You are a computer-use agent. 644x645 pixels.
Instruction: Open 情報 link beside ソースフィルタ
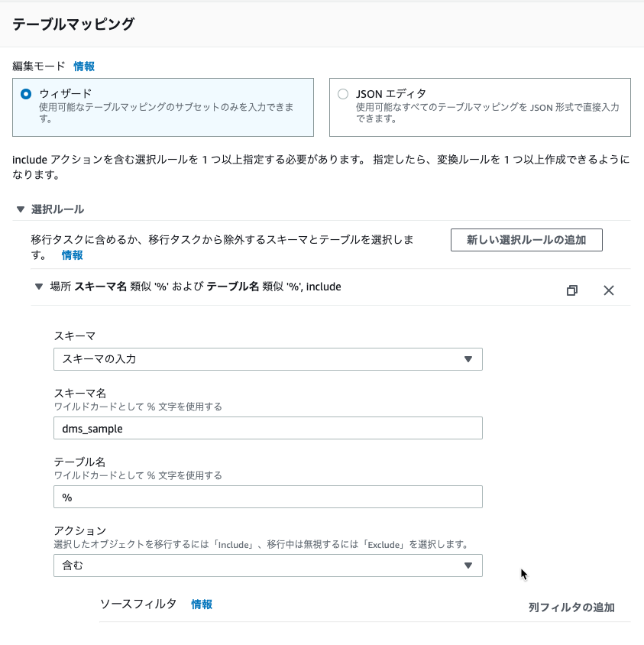click(x=202, y=604)
